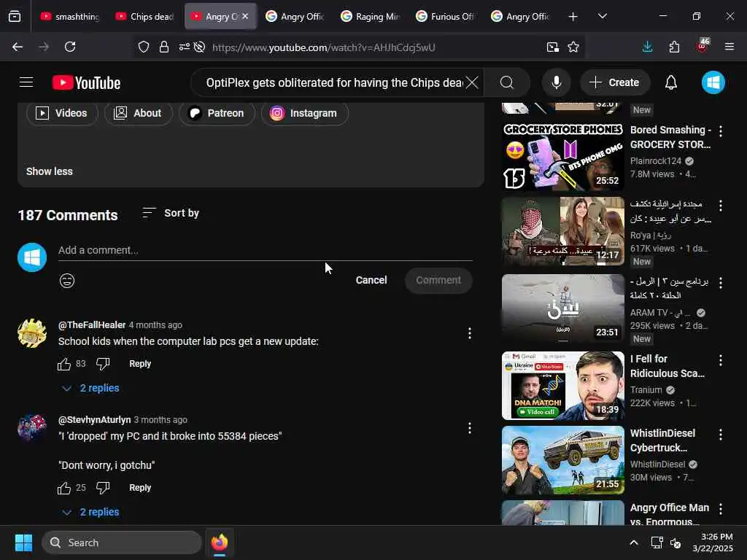This screenshot has height=560, width=747.
Task: Cancel the comment draft
Action: 371,281
